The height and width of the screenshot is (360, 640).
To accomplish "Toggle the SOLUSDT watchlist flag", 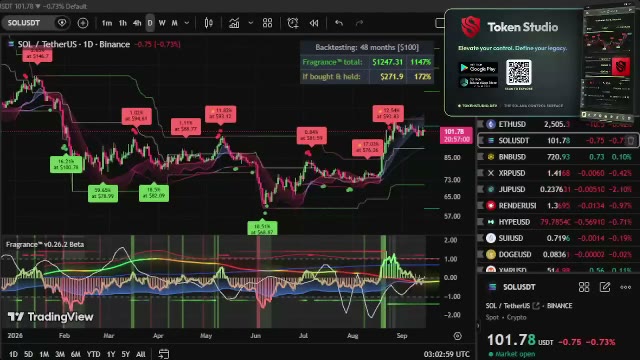I will (480, 140).
